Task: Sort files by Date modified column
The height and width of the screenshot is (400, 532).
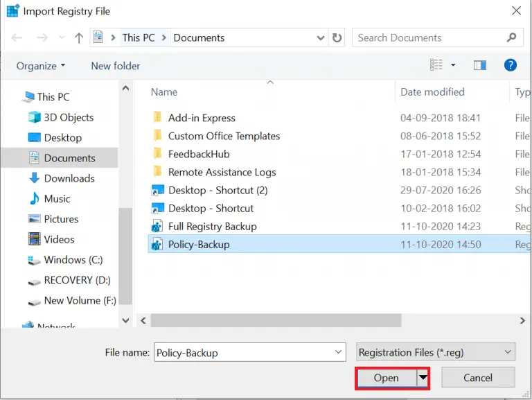Action: coord(432,92)
